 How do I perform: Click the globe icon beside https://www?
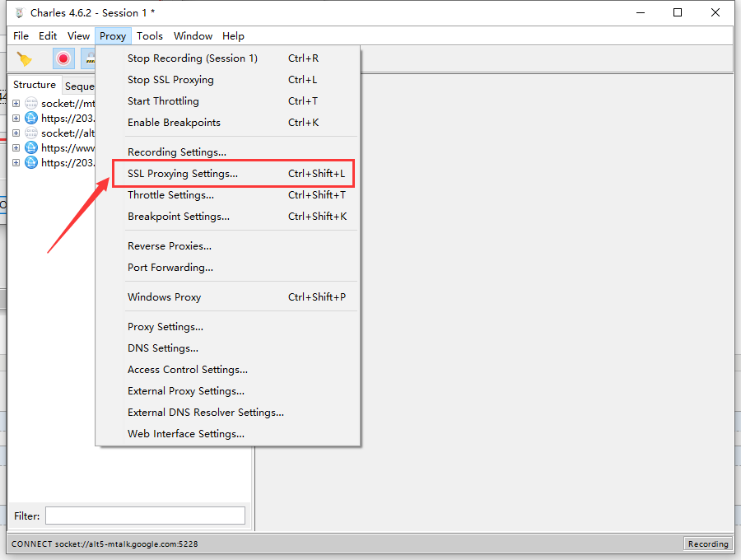(31, 147)
